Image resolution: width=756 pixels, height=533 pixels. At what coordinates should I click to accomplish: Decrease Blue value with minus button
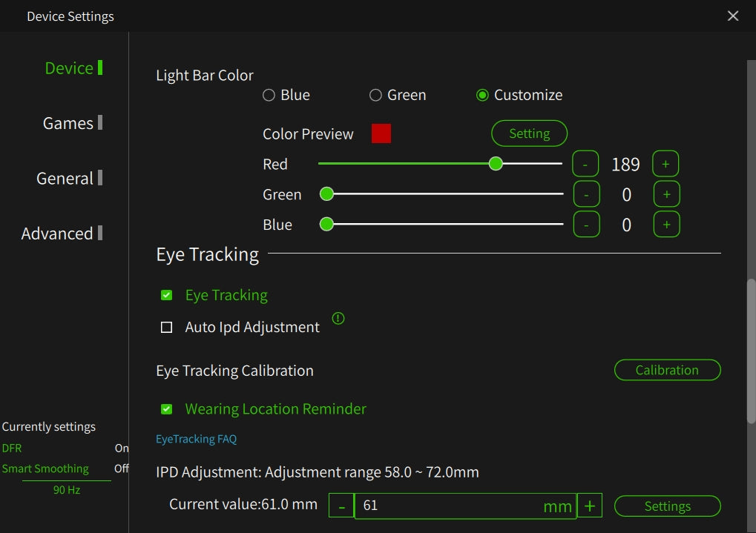click(x=586, y=225)
